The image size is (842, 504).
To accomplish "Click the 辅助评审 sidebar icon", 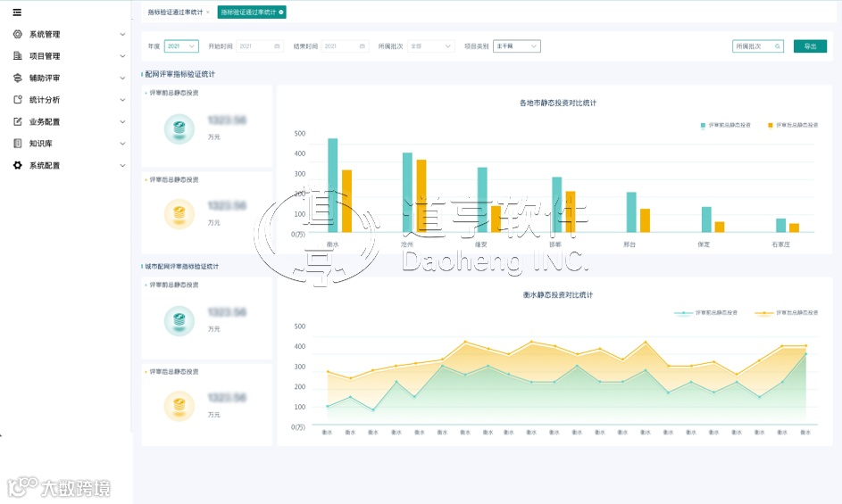I will (18, 78).
